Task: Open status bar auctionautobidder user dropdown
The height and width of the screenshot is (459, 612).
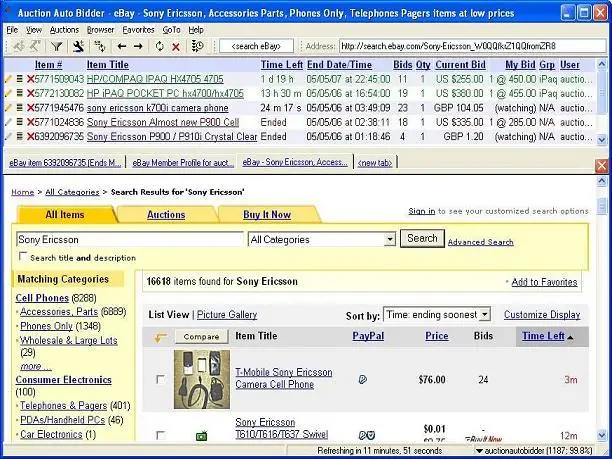Action: pos(479,451)
